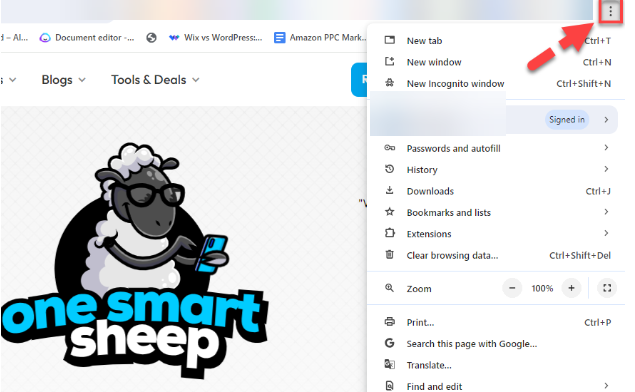
Task: Click the Downloads arrow icon
Action: (x=390, y=190)
